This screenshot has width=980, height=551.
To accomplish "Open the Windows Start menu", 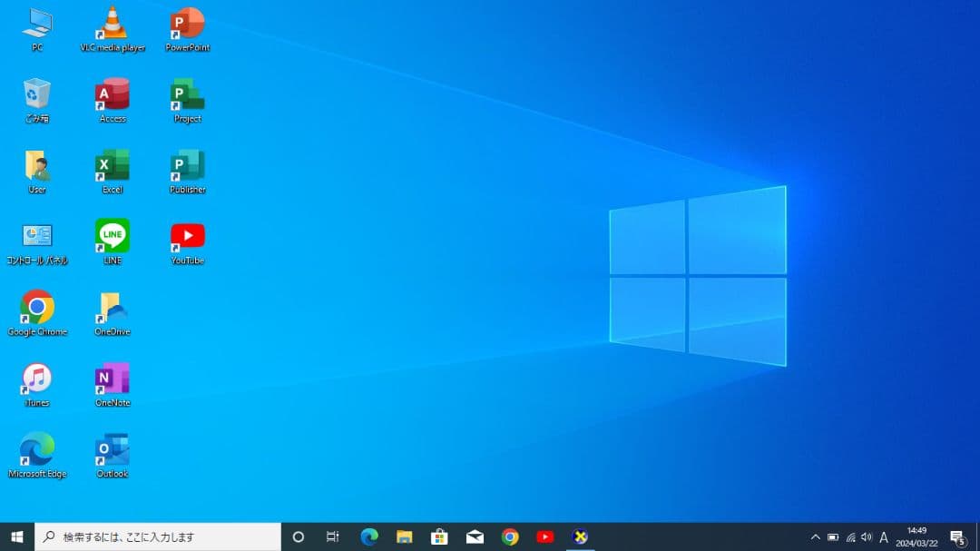I will pyautogui.click(x=16, y=536).
